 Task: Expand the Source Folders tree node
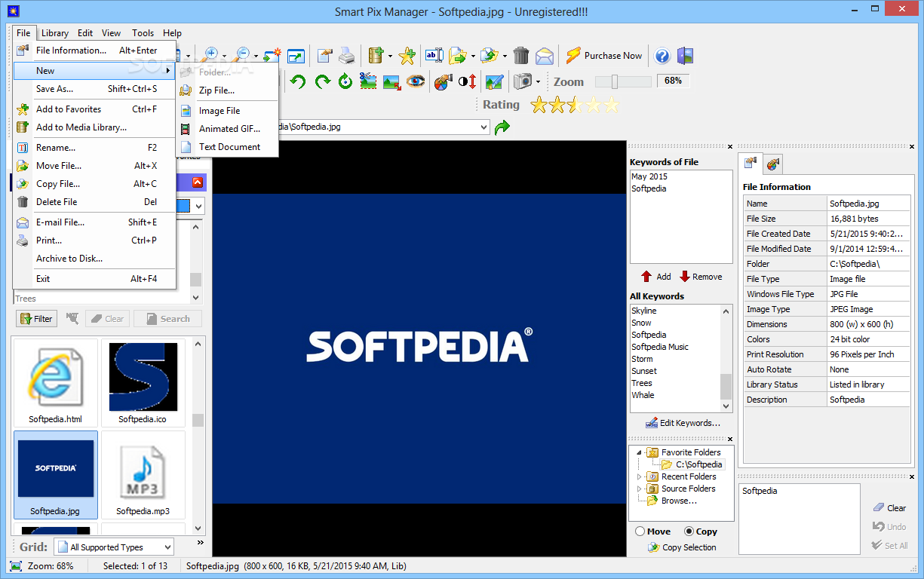pos(640,489)
